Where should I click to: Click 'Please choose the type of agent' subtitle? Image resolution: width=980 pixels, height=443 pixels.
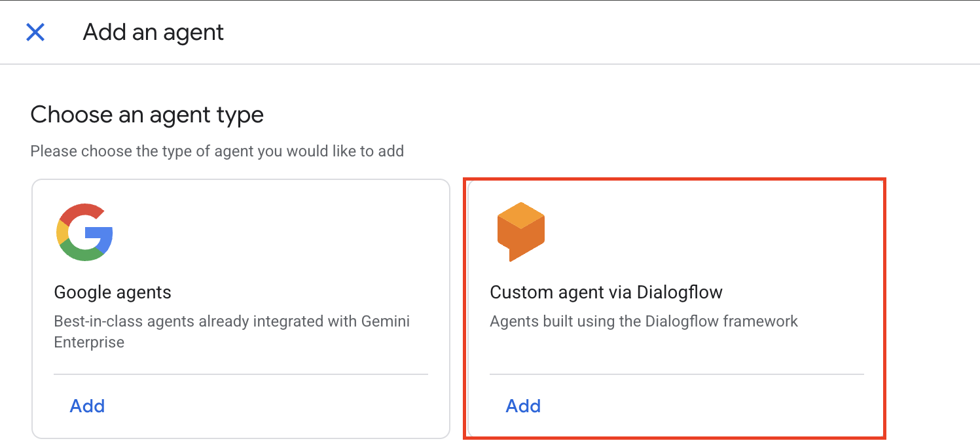click(217, 151)
